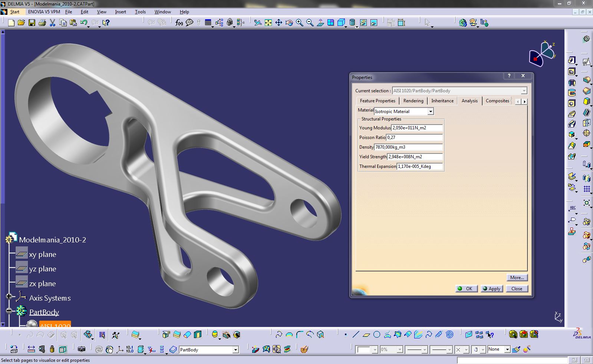The height and width of the screenshot is (364, 593).
Task: Switch to the Feature Properties tab
Action: pos(378,101)
